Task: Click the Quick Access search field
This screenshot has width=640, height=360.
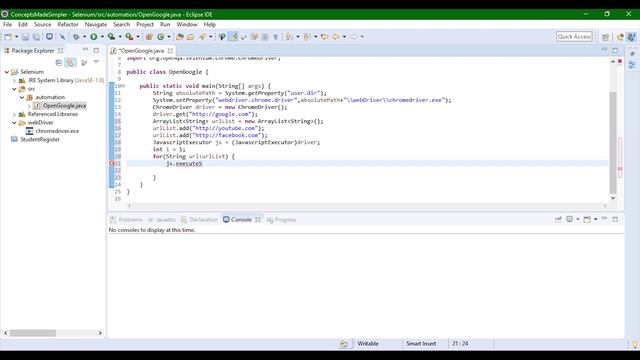Action: pos(574,37)
